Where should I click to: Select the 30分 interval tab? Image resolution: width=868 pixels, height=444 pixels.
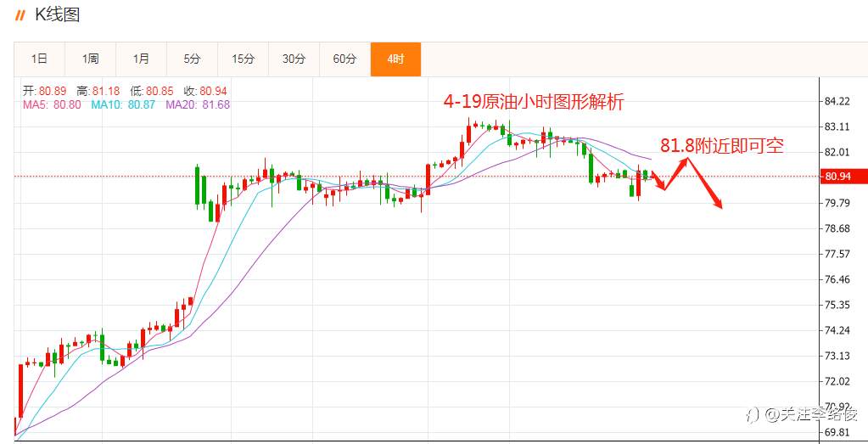pos(294,59)
